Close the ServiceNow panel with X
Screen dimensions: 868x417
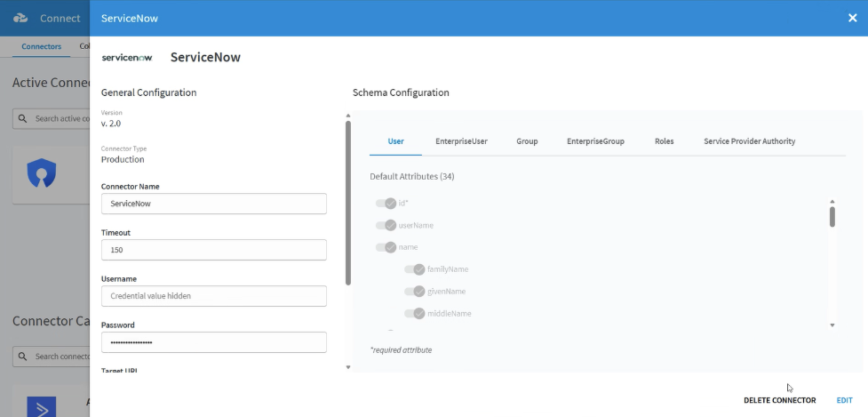pos(853,18)
